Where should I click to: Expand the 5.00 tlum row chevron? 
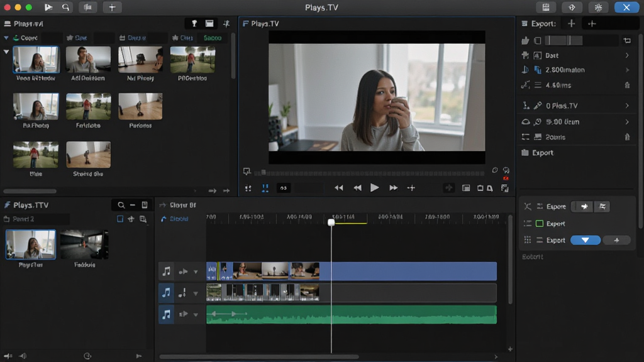point(627,122)
